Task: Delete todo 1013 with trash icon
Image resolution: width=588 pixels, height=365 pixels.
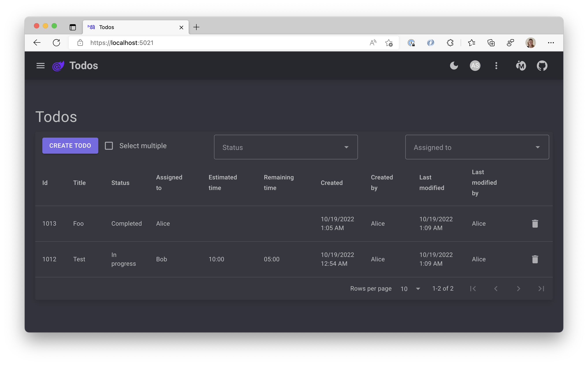Action: click(535, 223)
